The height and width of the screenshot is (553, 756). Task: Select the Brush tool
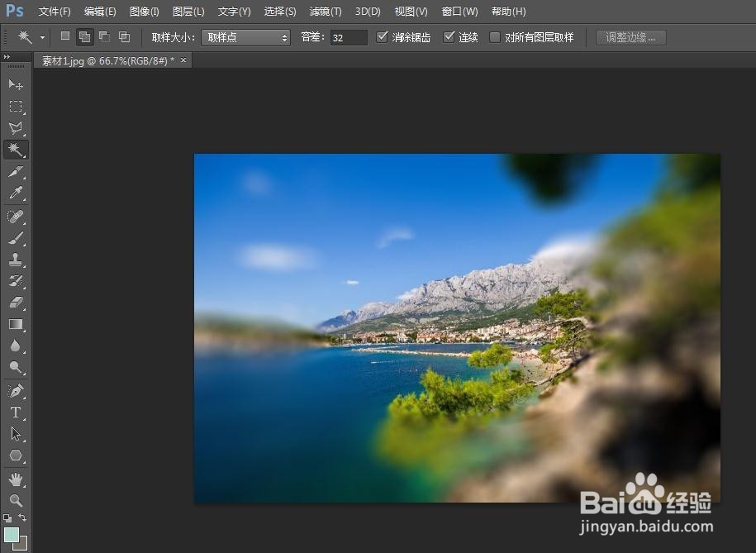[16, 238]
